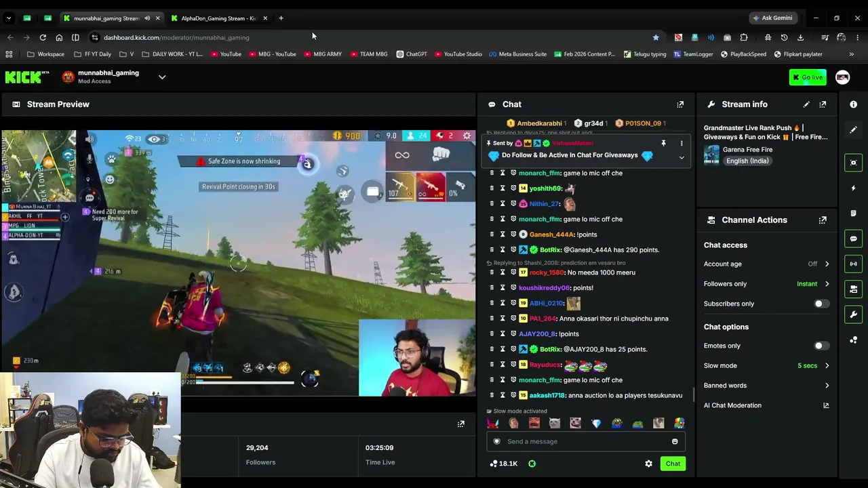The width and height of the screenshot is (868, 488).
Task: Click the pencil icon in right sidebar
Action: point(853,129)
